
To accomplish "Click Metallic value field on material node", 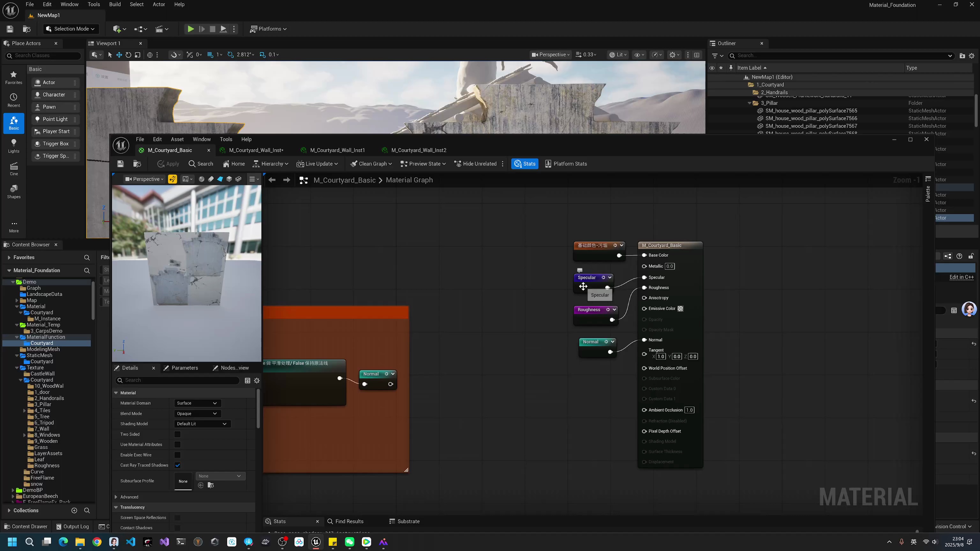I will (670, 266).
